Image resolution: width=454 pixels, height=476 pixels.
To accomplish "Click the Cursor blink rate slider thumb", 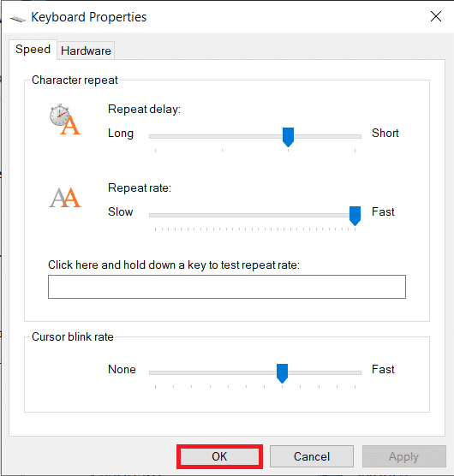I will pos(282,373).
